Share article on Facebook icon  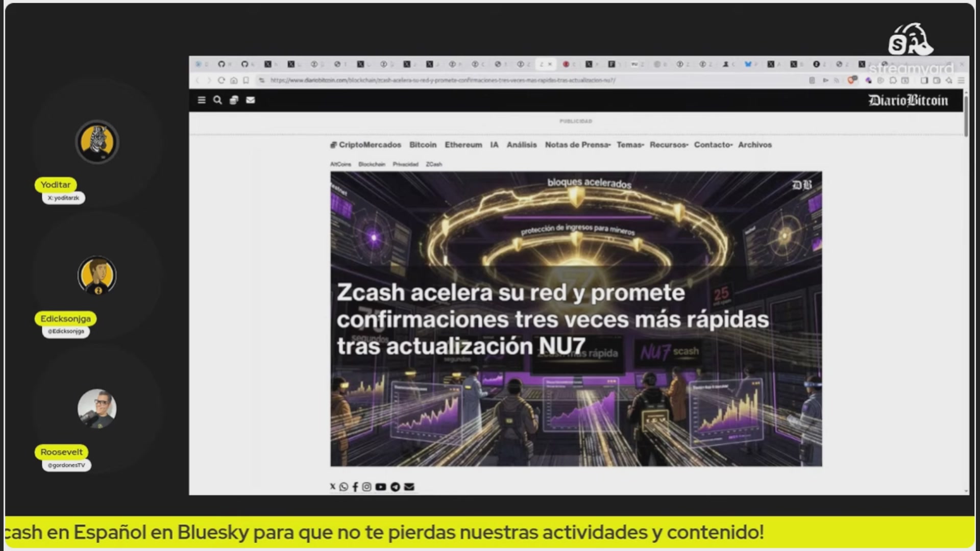click(355, 487)
